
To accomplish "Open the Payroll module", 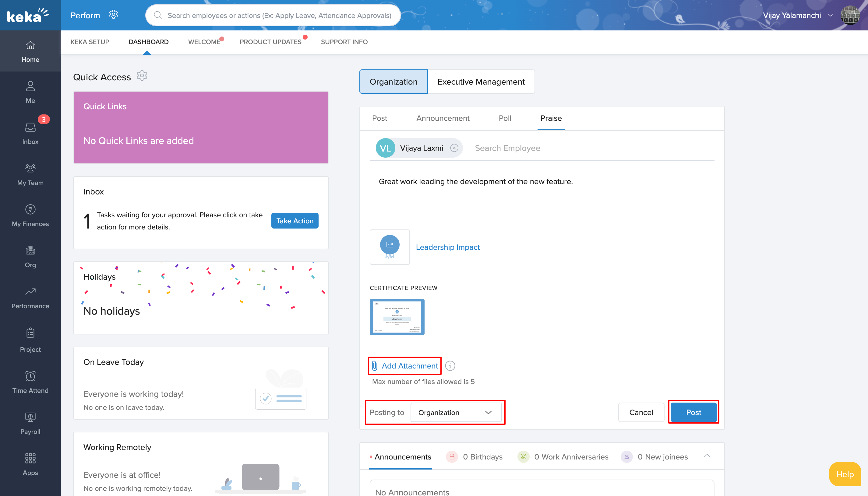I will click(x=30, y=423).
